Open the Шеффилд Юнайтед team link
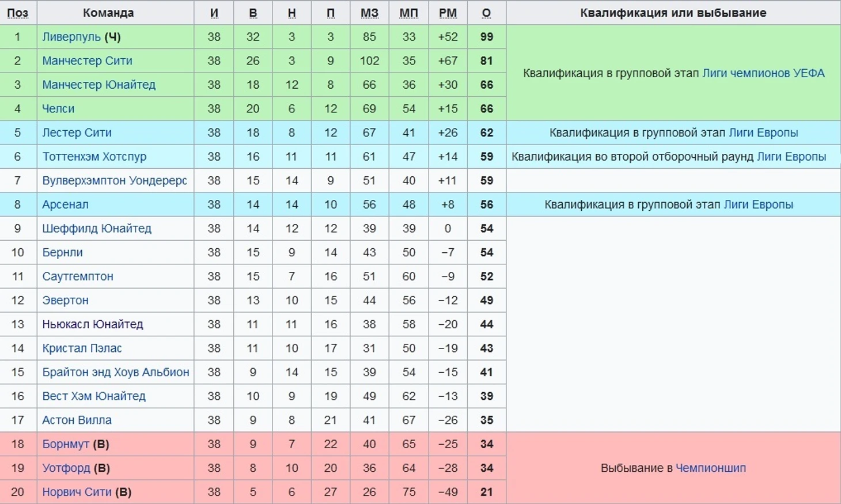 [97, 229]
